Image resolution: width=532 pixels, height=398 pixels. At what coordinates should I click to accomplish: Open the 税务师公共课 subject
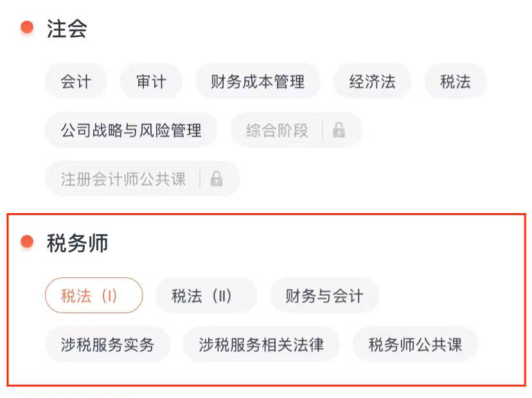point(414,344)
